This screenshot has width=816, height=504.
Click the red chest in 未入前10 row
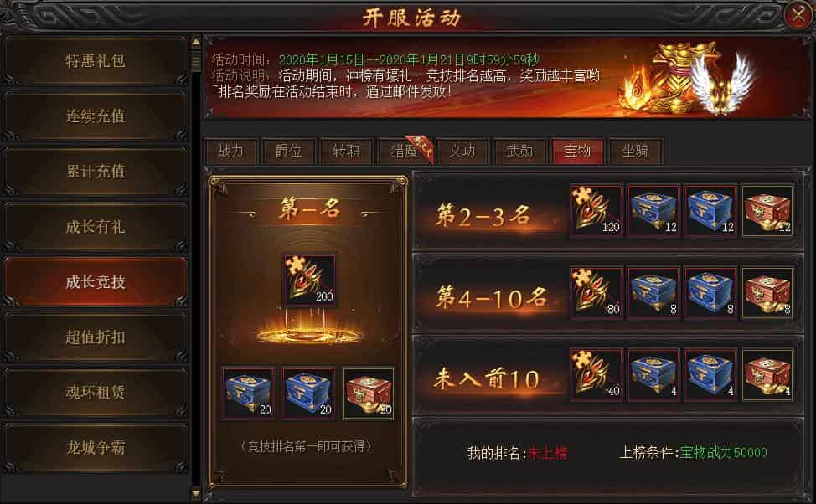pyautogui.click(x=767, y=374)
